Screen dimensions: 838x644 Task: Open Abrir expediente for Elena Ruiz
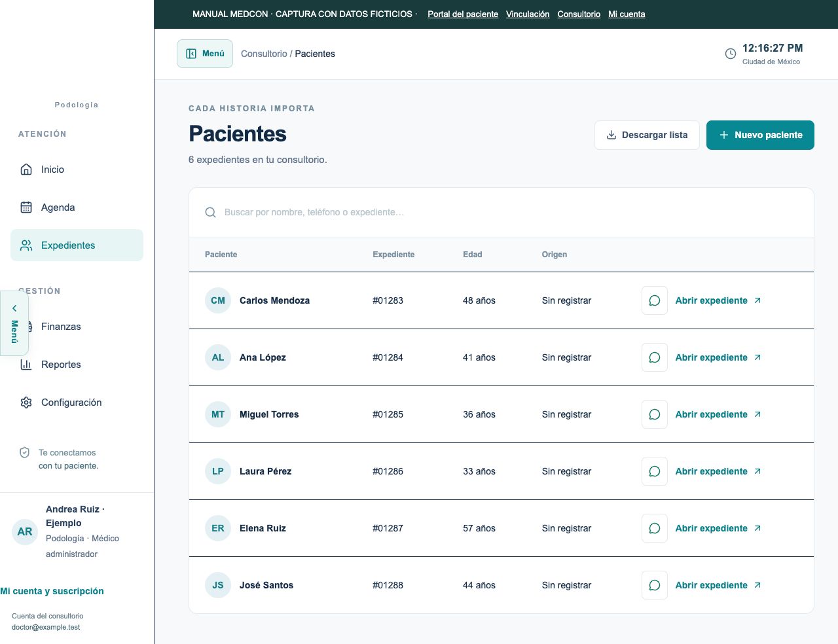coord(718,528)
